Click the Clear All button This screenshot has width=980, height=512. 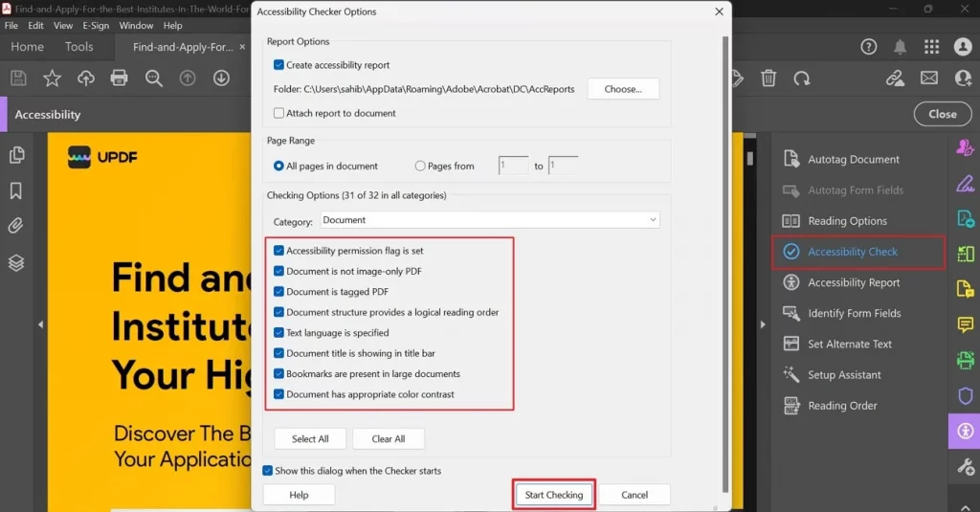point(389,439)
